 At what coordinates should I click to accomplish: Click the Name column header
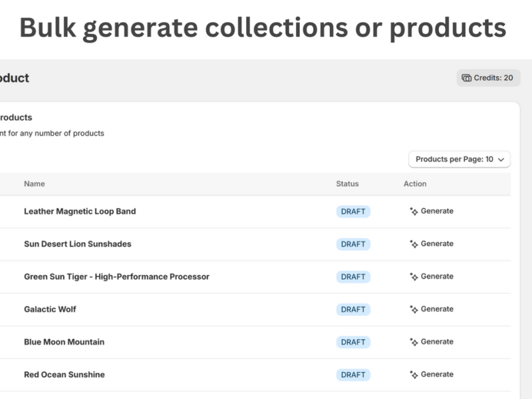tap(35, 184)
